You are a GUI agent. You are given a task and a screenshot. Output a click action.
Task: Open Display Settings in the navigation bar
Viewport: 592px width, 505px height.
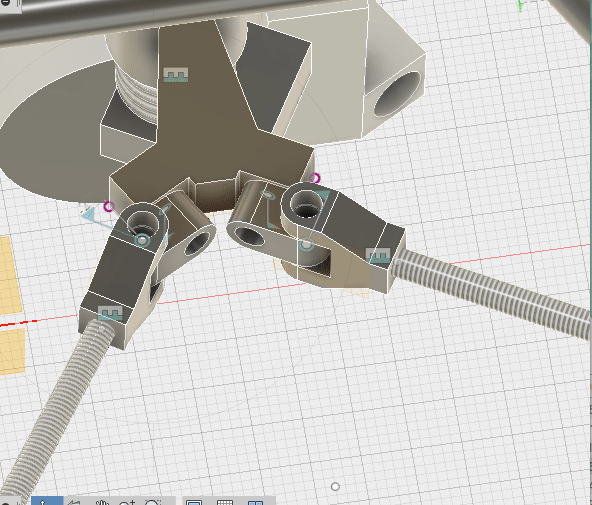pos(194,502)
